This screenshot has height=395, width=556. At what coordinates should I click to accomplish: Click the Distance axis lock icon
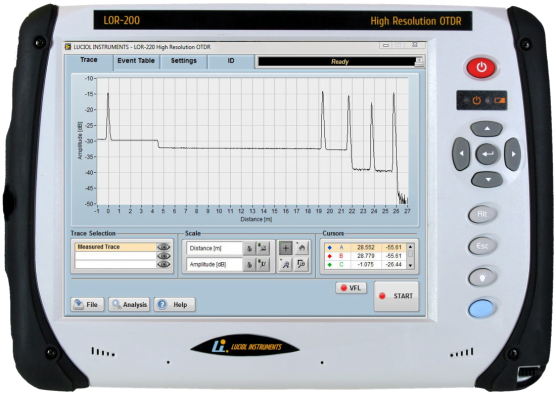tap(249, 248)
